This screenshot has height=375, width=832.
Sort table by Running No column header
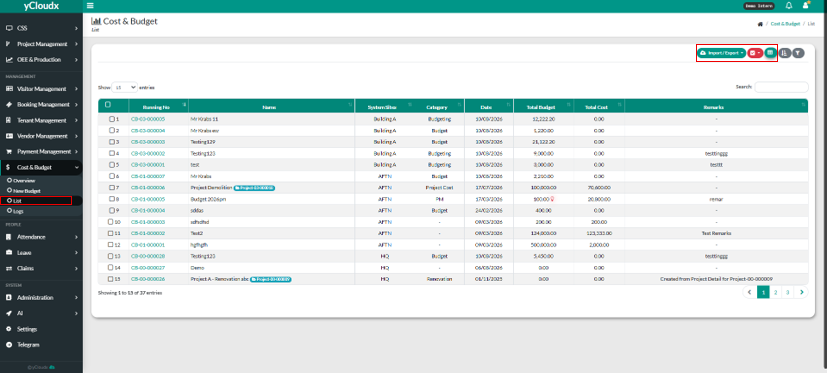[x=158, y=107]
